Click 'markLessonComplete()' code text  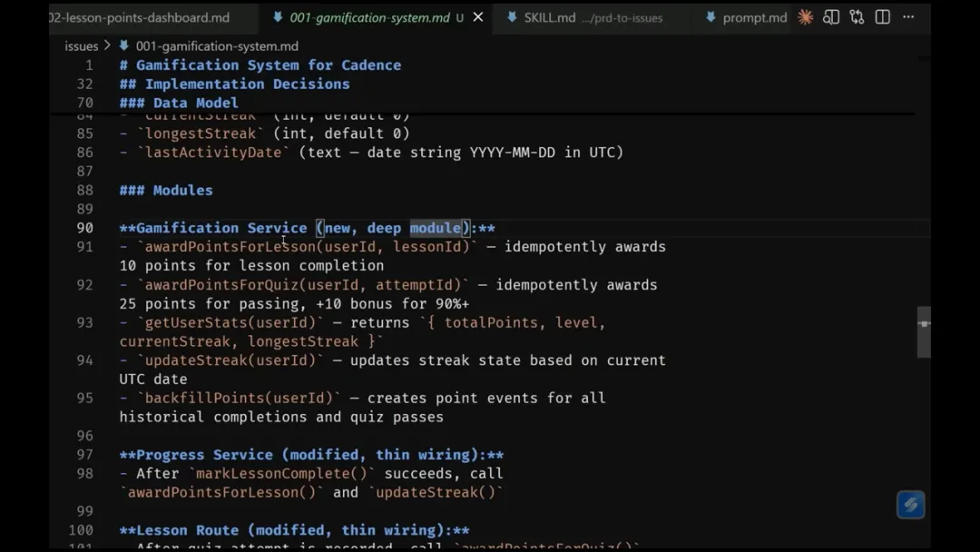click(x=281, y=474)
